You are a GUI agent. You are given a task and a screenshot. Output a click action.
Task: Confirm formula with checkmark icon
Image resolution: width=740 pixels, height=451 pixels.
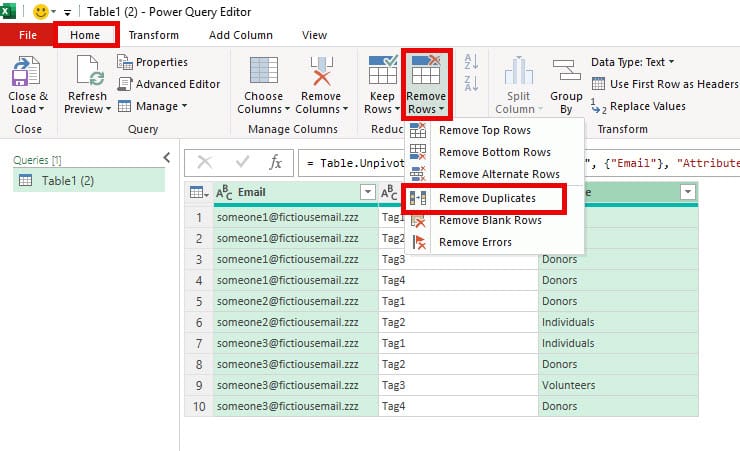coord(242,162)
